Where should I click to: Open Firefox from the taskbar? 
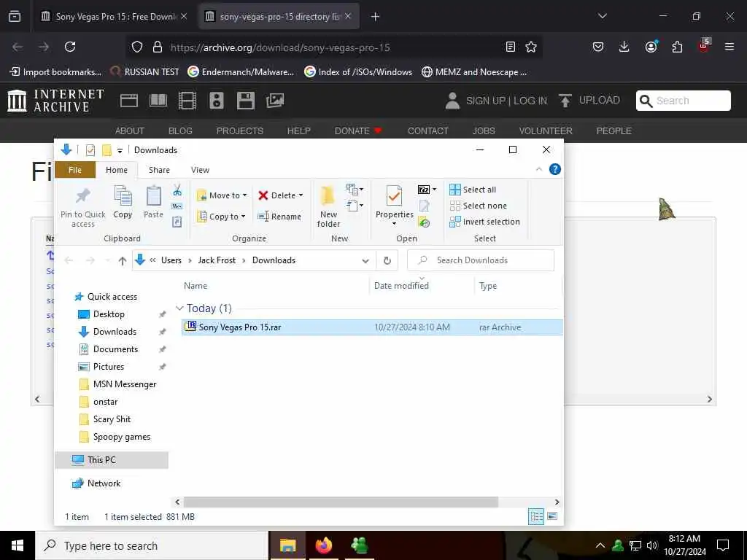click(x=323, y=545)
